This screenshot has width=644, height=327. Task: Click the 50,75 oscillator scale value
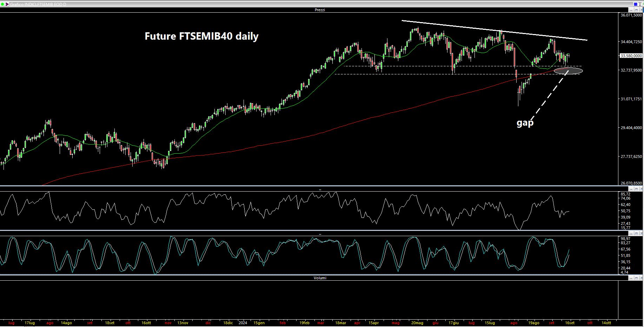625,211
